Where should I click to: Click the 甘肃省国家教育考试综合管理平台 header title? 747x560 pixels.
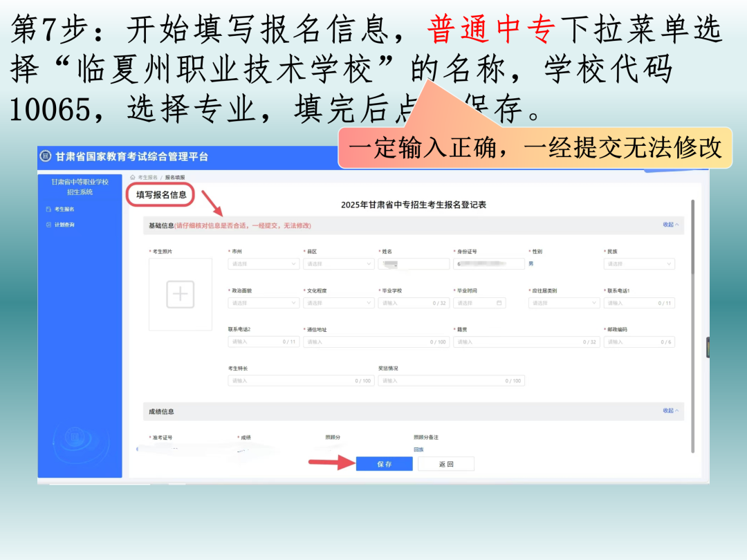tap(132, 157)
